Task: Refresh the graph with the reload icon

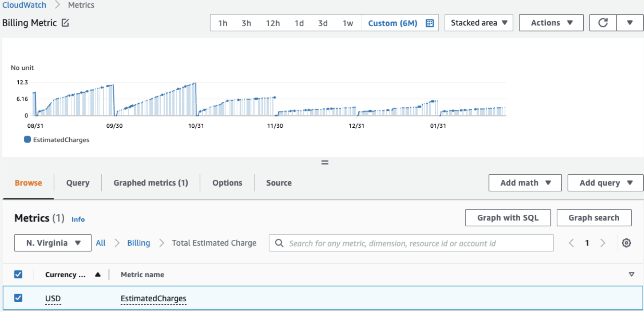Action: coord(603,23)
